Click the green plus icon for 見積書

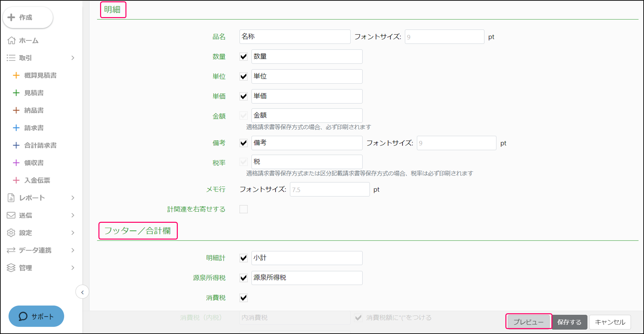point(16,93)
